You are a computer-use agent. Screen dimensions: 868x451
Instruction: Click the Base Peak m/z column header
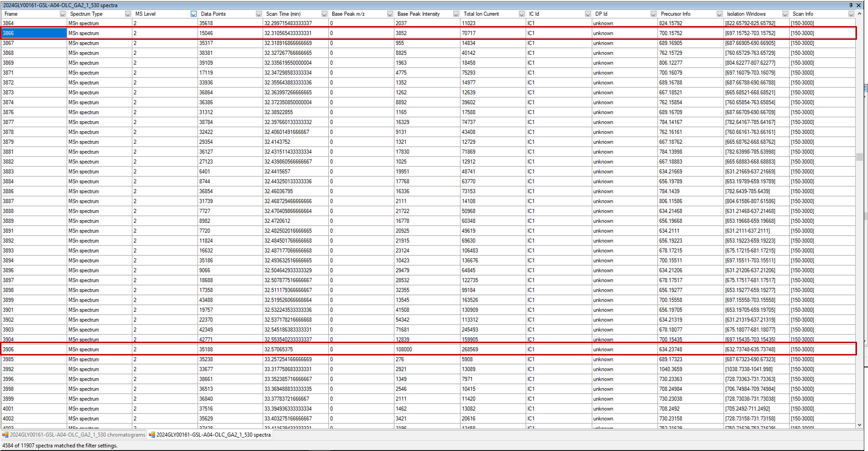pos(348,14)
